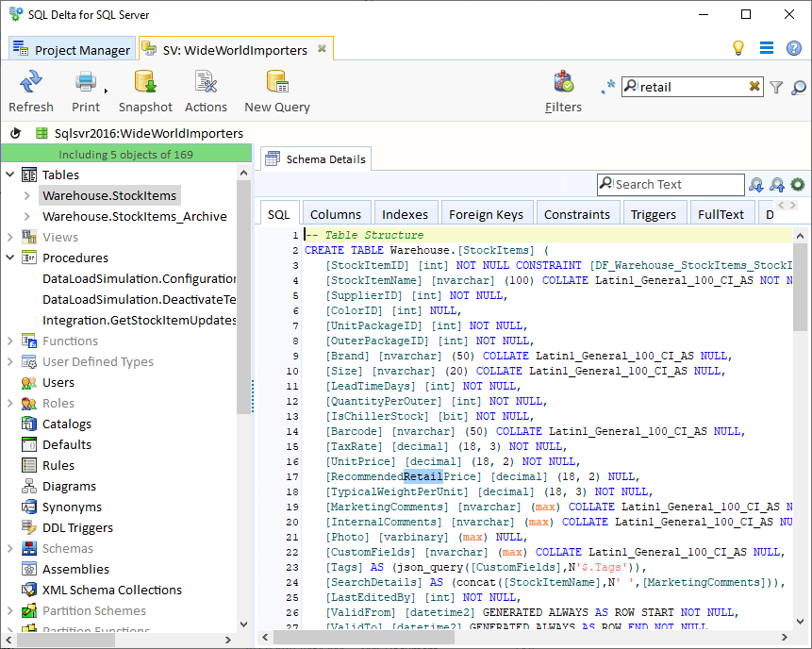Collapse the Procedures tree node
Viewport: 812px width, 649px height.
[x=9, y=258]
